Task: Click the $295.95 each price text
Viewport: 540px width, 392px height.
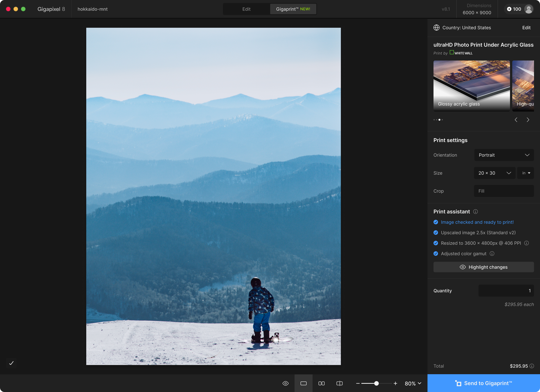Action: tap(519, 304)
